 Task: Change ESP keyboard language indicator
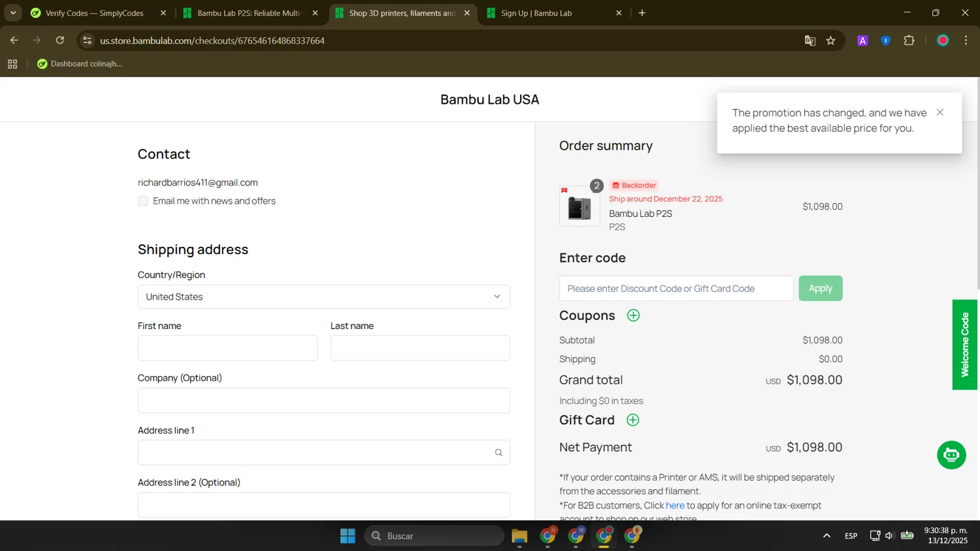[x=851, y=536]
